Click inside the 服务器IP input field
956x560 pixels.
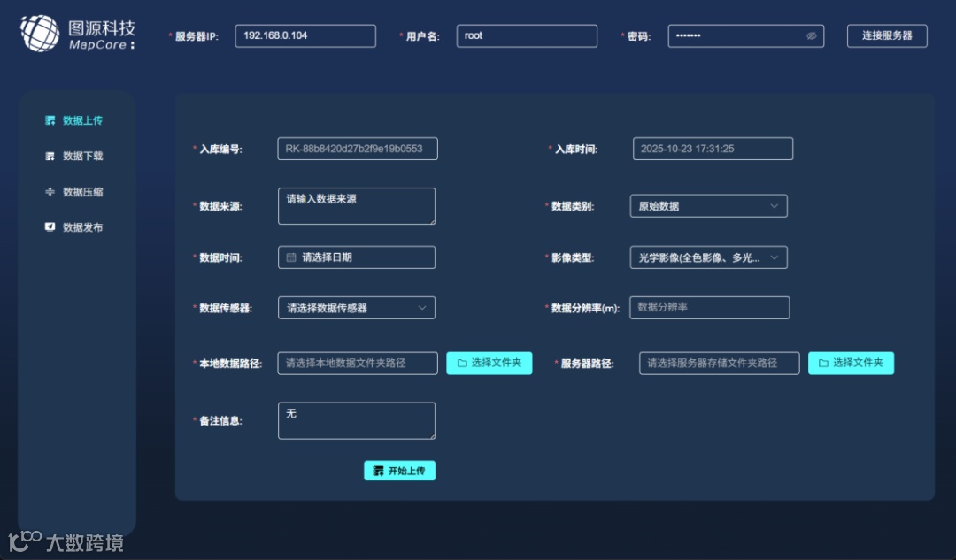tap(305, 35)
